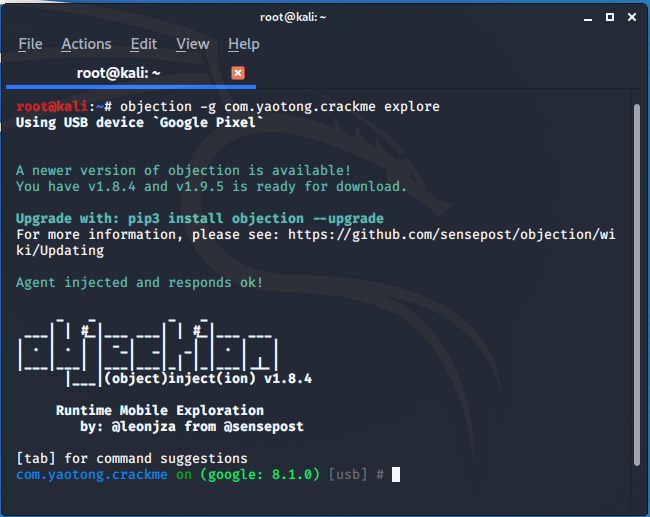Click "by: @leonjza from @sensepost" credit line
The image size is (650, 517).
[x=192, y=426]
